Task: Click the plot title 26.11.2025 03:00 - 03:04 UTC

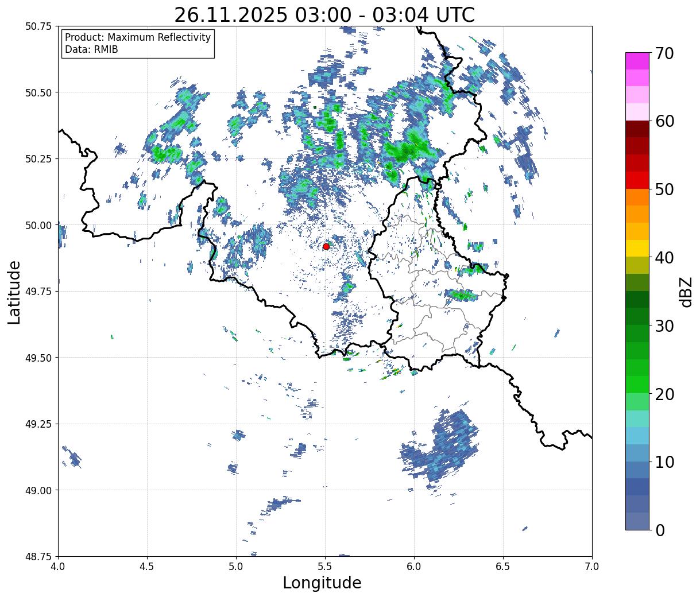Action: pyautogui.click(x=324, y=15)
